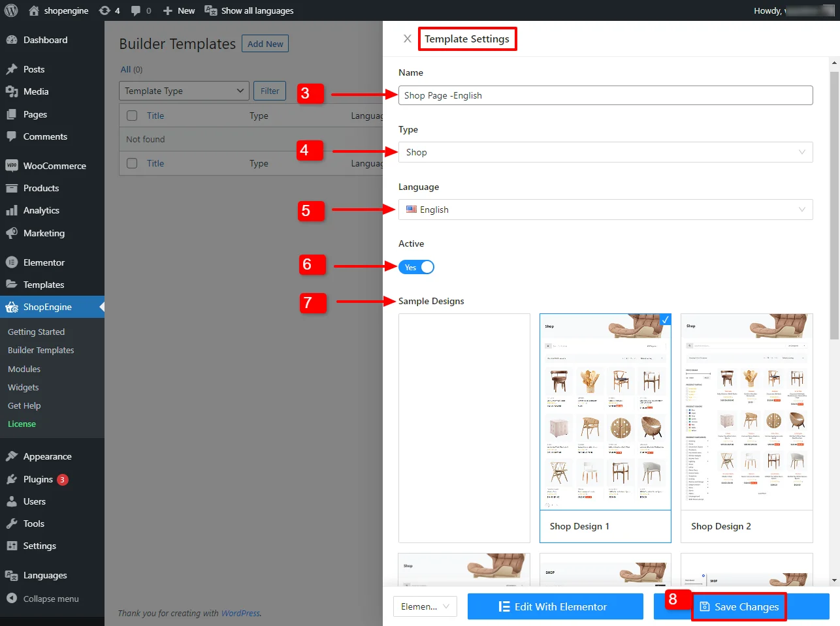Image resolution: width=840 pixels, height=626 pixels.
Task: Click the Pages icon in the sidebar
Action: click(x=12, y=114)
